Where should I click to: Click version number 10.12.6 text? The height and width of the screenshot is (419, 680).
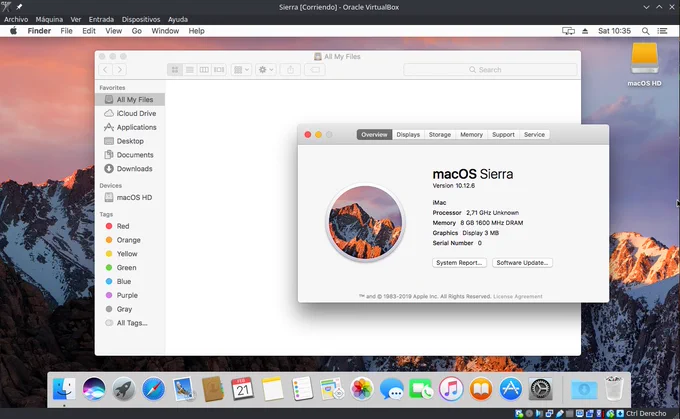tap(465, 186)
